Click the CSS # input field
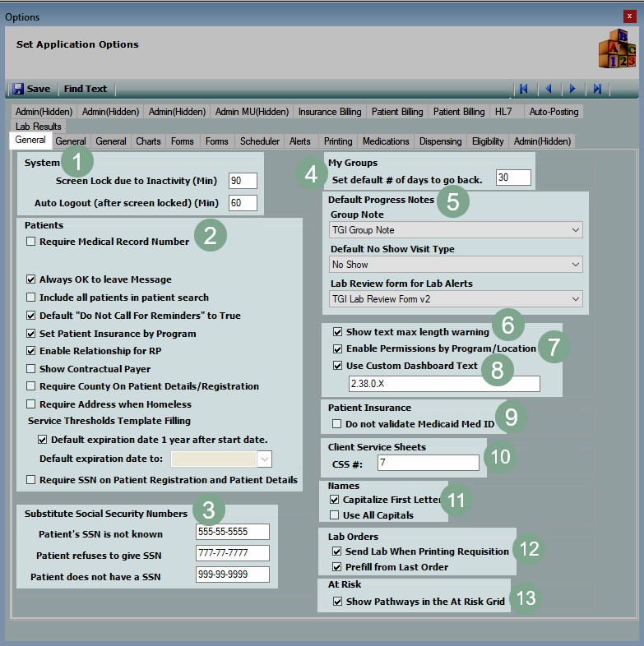This screenshot has height=646, width=644. pos(427,464)
